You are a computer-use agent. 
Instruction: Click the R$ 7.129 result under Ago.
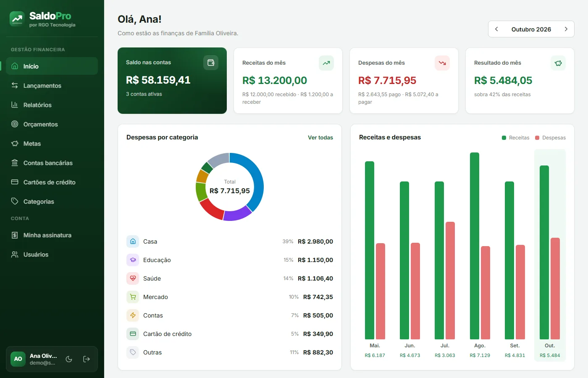pos(480,355)
